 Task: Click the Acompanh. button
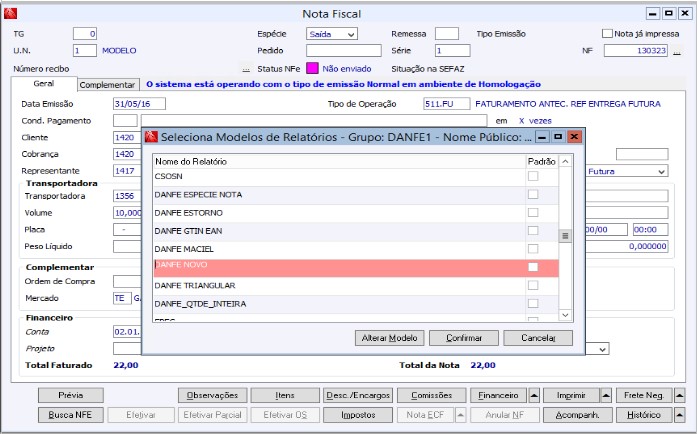(x=577, y=415)
